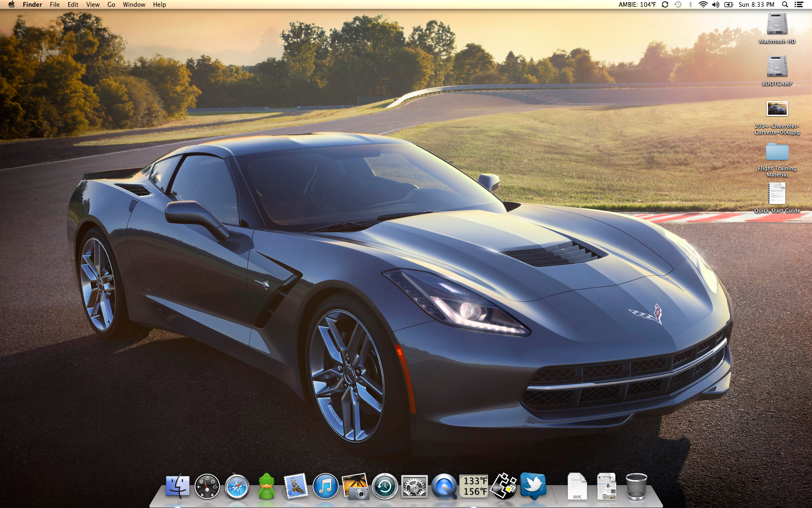Open the Wi-Fi status menu
Viewport: 812px width, 508px height.
click(703, 5)
